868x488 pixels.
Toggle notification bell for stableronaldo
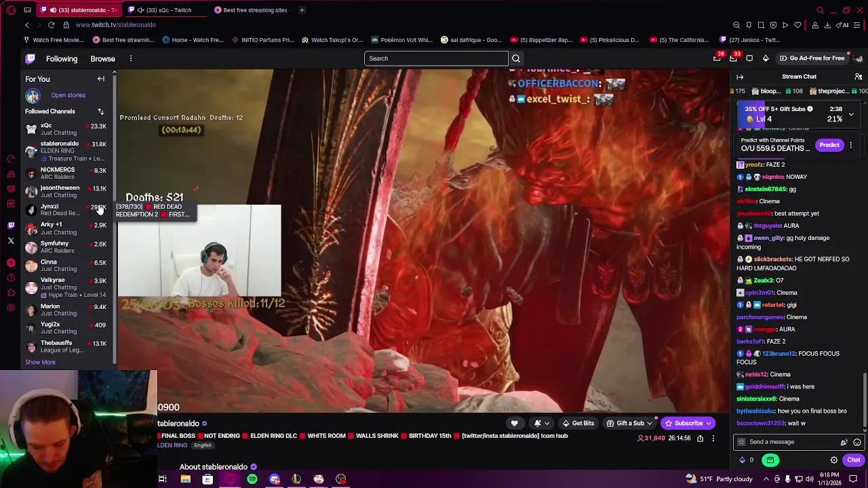(541, 423)
